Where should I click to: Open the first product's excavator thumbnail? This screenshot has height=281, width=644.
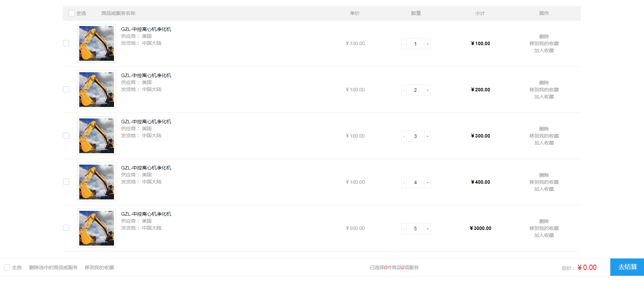(x=97, y=43)
